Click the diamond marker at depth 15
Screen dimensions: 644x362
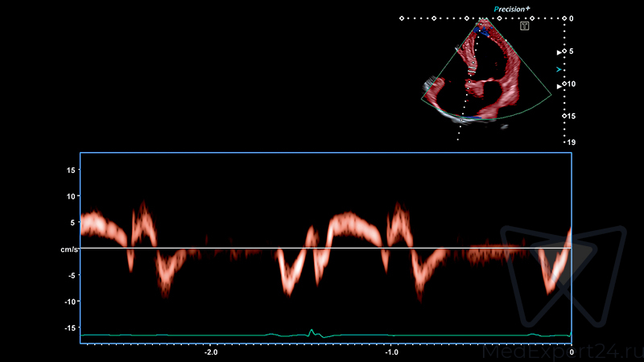coord(563,116)
